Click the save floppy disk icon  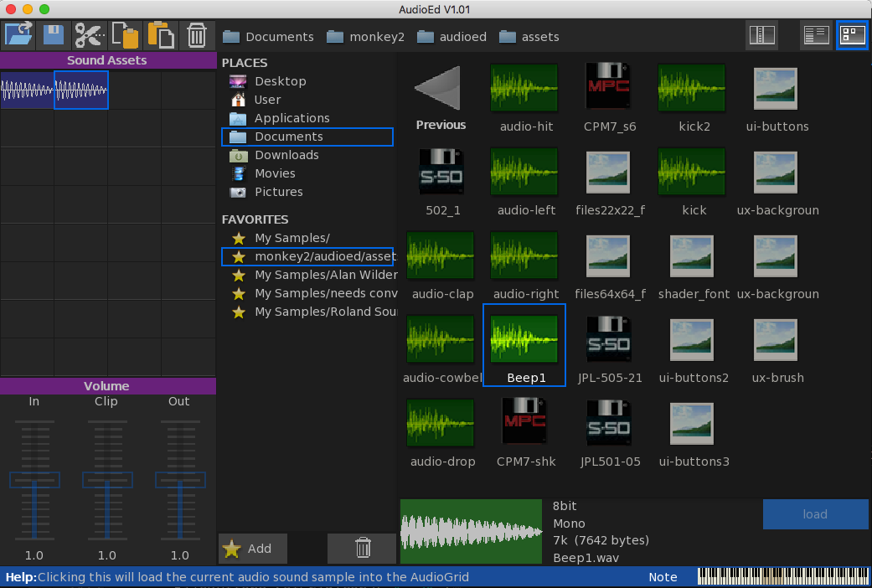tap(54, 35)
